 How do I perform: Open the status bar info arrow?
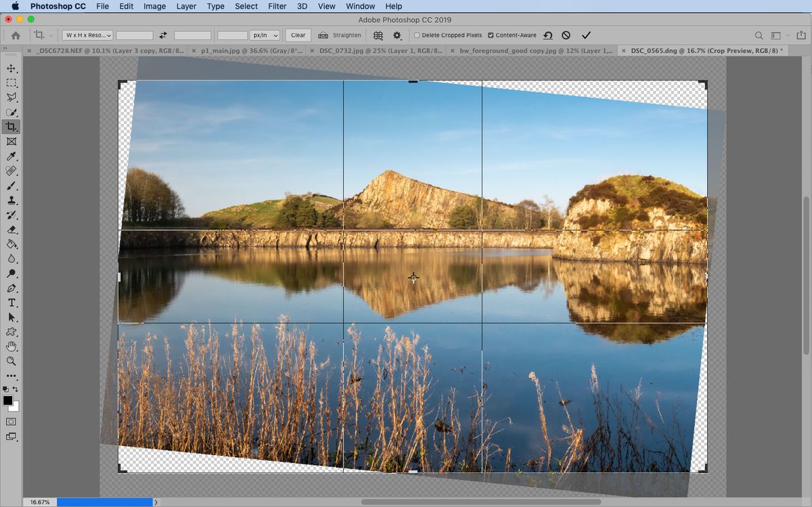[156, 502]
